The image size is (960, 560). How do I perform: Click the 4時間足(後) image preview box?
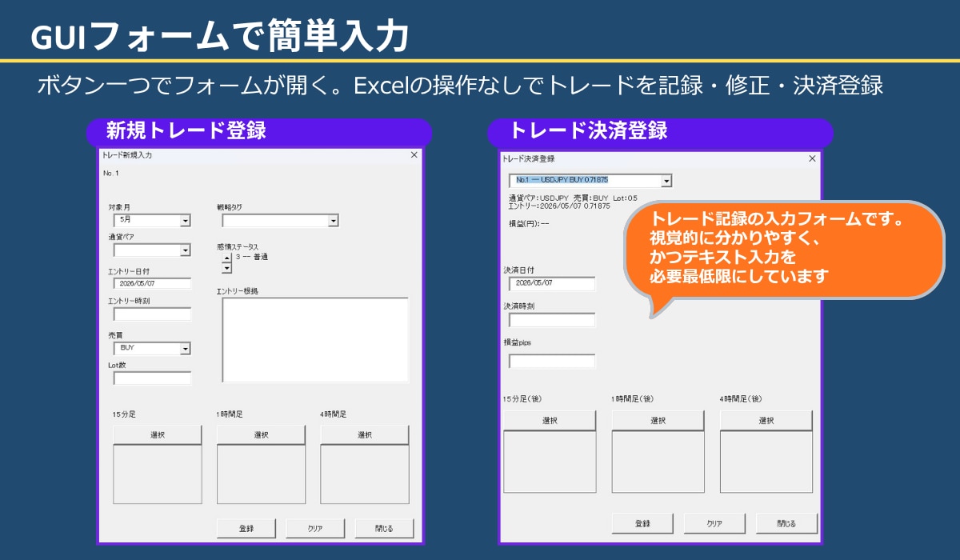766,462
